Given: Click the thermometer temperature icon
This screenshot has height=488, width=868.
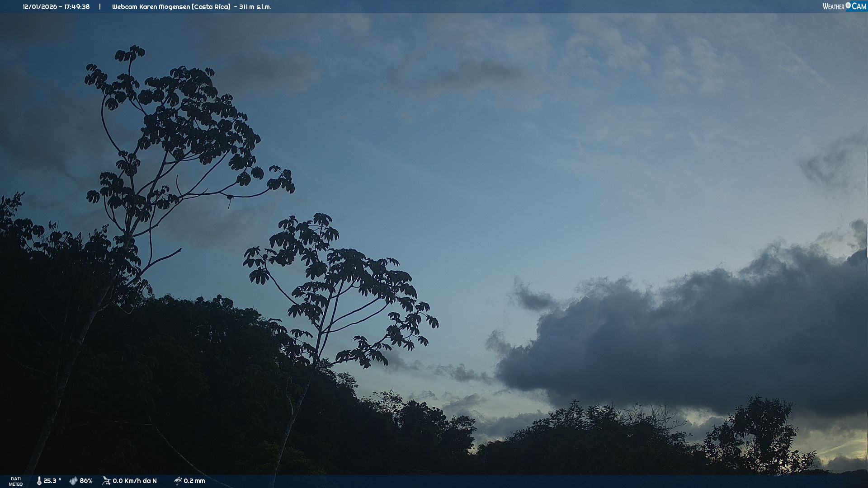Looking at the screenshot, I should coord(39,481).
